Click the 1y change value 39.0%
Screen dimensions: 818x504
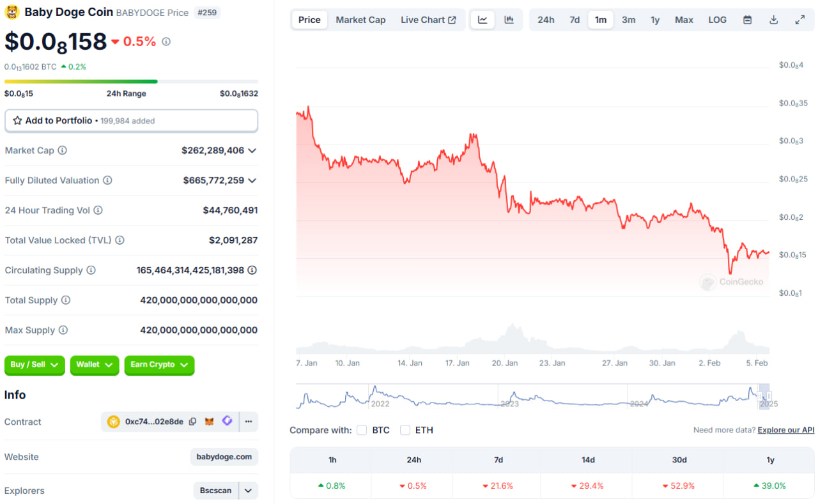(769, 485)
